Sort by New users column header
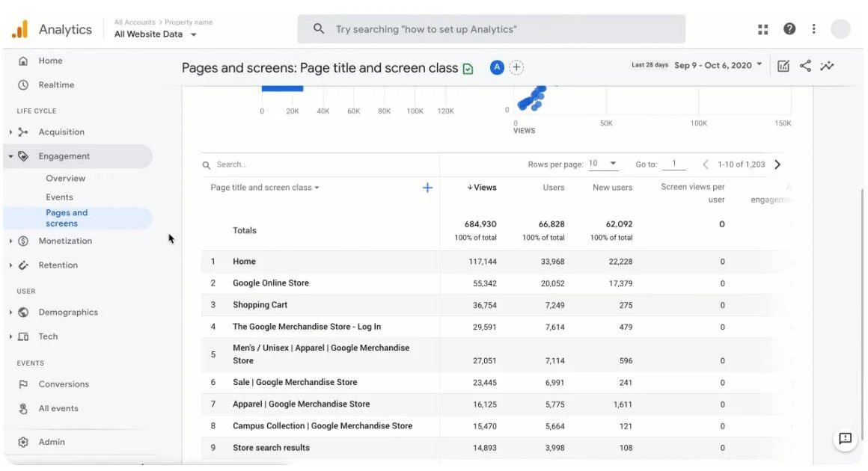868x471 pixels. point(612,188)
